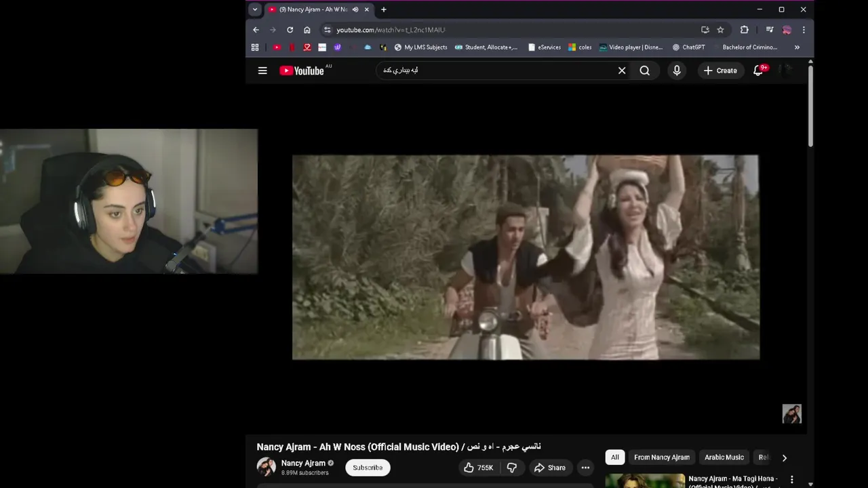The image size is (868, 488).
Task: Open the browser home page button
Action: [307, 30]
